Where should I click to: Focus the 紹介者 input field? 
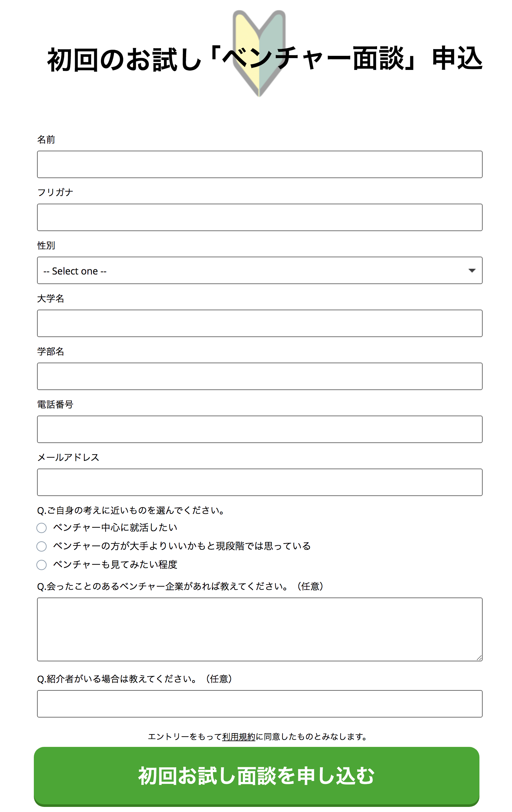pyautogui.click(x=260, y=704)
